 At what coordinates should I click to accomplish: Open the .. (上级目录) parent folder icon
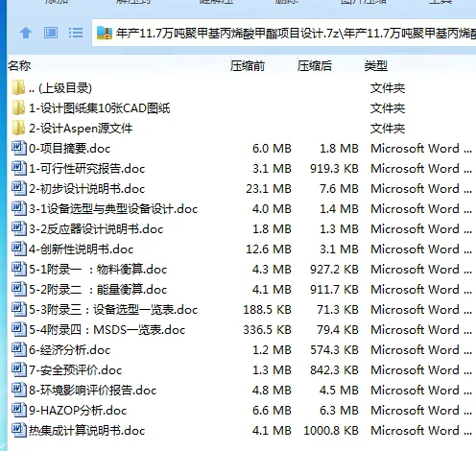(x=18, y=87)
